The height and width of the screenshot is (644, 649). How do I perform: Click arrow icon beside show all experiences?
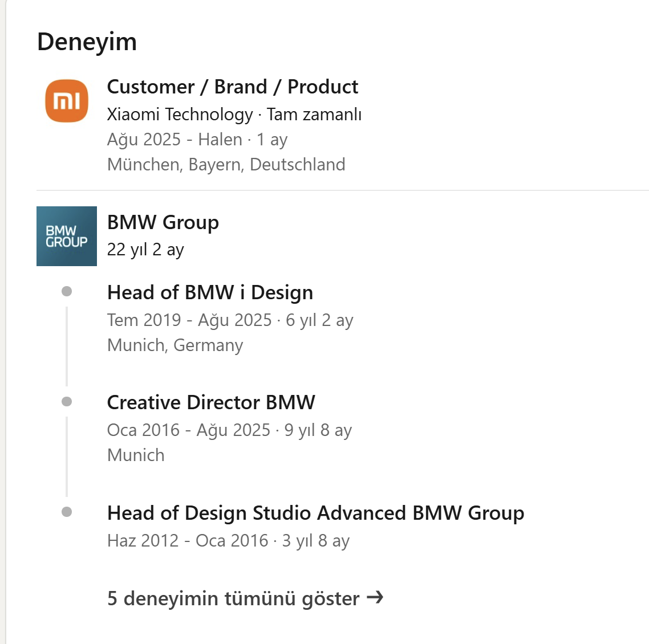coord(375,598)
